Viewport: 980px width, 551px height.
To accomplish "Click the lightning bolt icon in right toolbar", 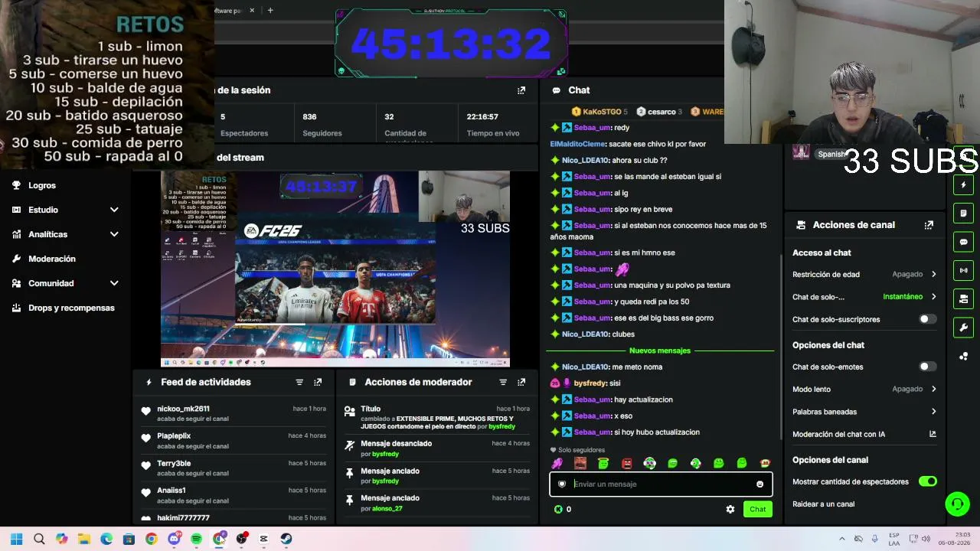I will [963, 184].
